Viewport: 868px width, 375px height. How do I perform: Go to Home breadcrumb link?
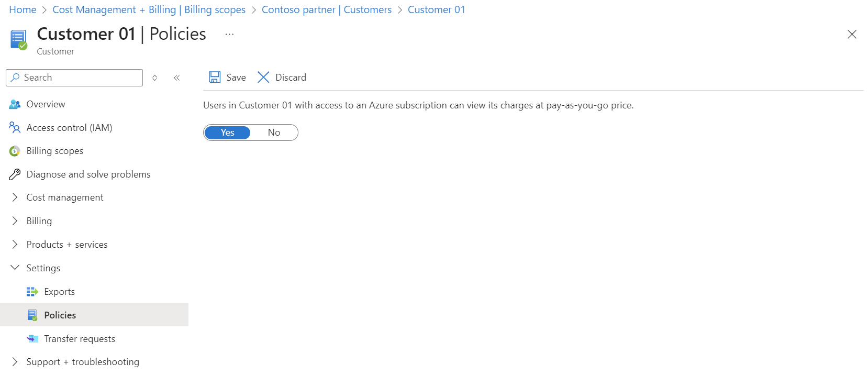[23, 9]
